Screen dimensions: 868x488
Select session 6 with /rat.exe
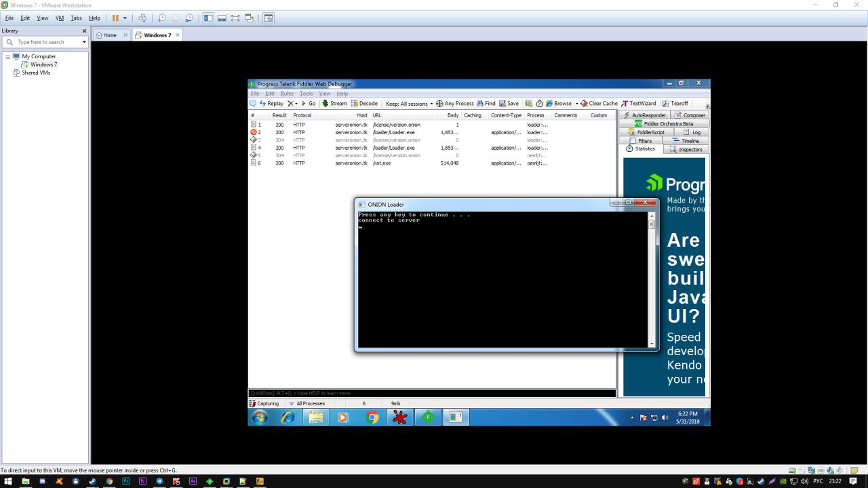click(x=432, y=163)
